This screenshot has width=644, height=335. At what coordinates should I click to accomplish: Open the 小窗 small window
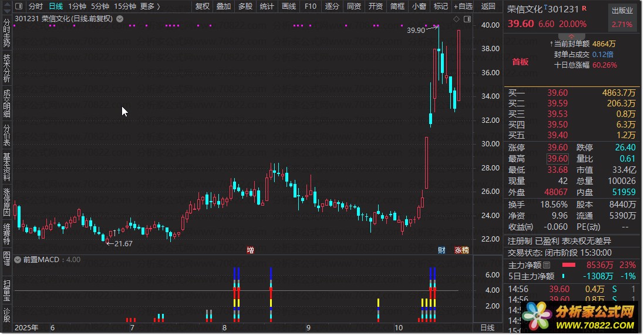coord(419,6)
